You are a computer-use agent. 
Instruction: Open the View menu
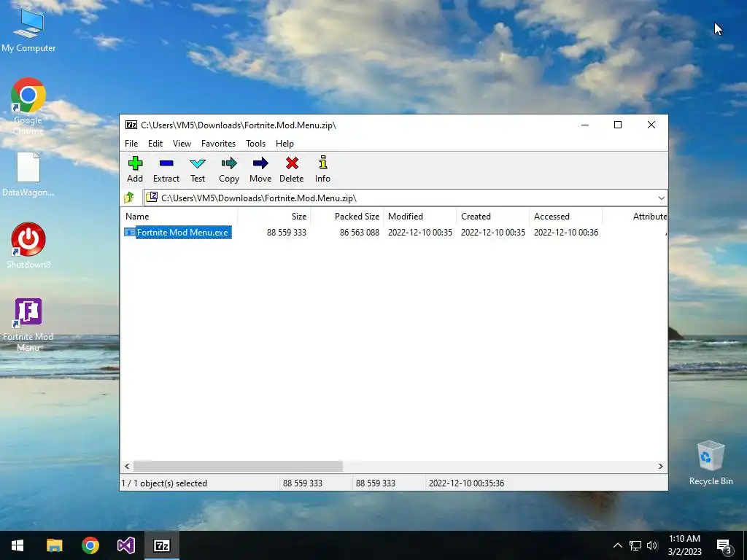182,144
